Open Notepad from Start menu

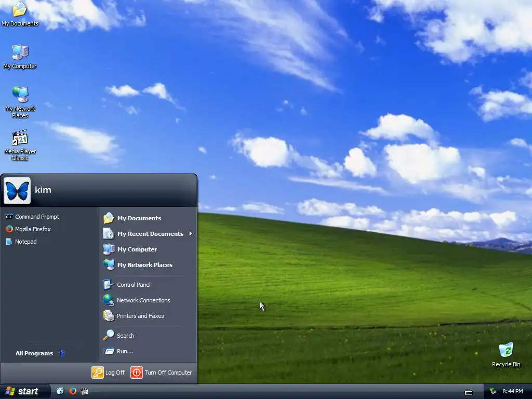coord(21,242)
